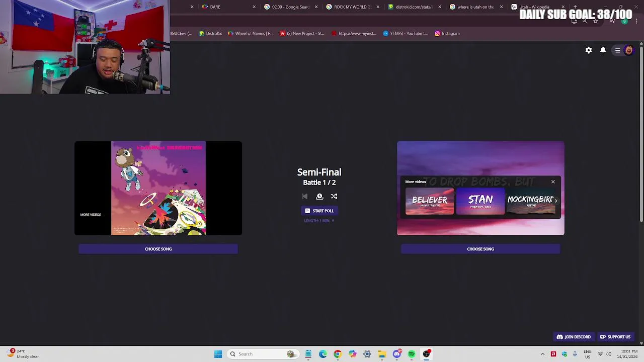Screen dimensions: 644x362
Task: Click More Videos on the left video player
Action: [91, 215]
